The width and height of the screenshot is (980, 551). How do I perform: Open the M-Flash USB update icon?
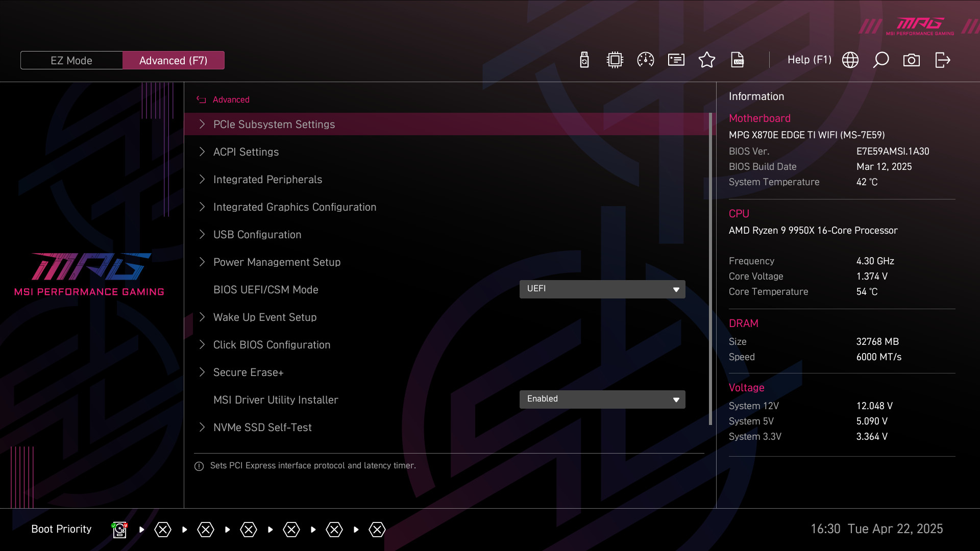[x=584, y=60]
